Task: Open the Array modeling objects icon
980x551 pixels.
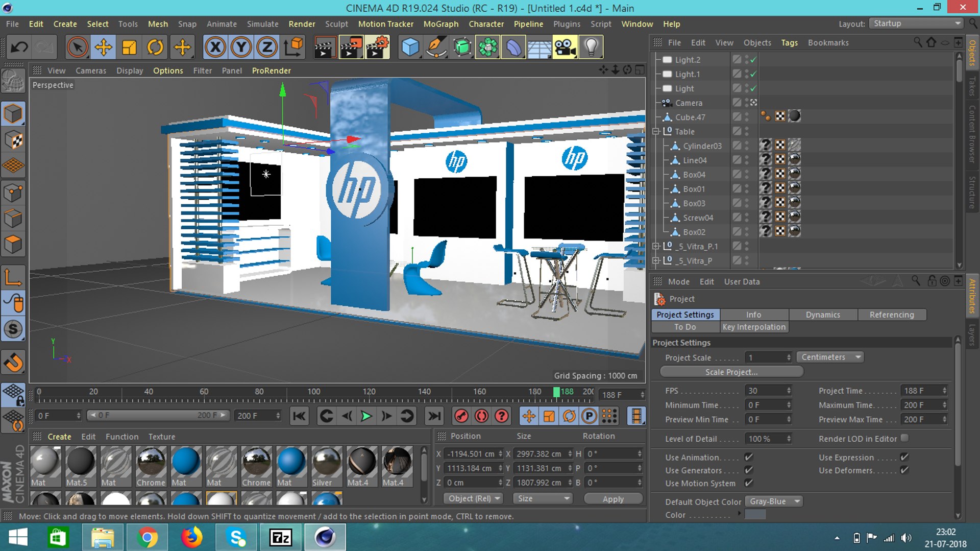Action: [488, 47]
